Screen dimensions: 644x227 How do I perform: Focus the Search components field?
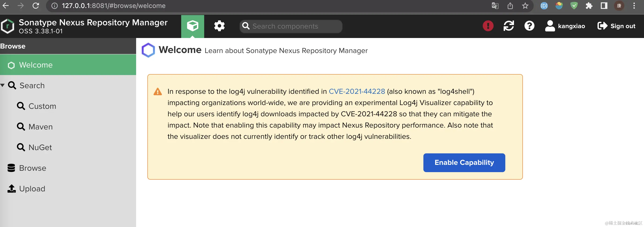point(291,26)
